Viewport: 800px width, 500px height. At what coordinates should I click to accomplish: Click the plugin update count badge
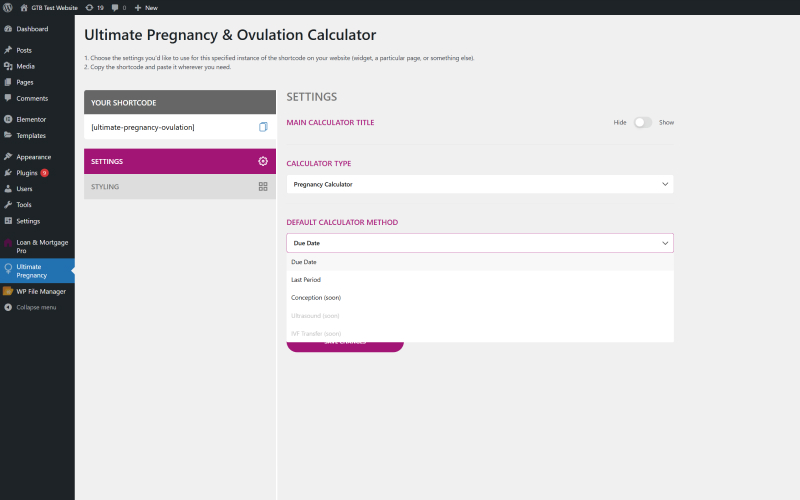44,173
